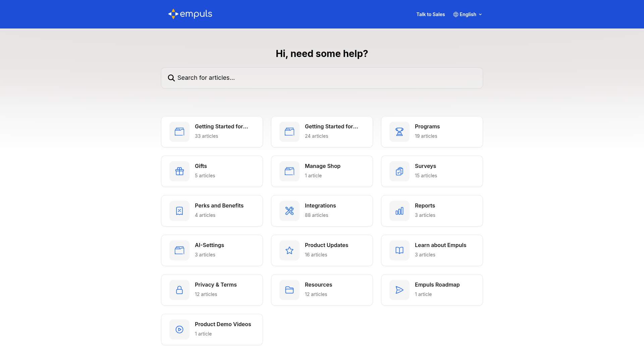The image size is (644, 362).
Task: Click the Privacy & Terms lock icon
Action: [x=179, y=290]
